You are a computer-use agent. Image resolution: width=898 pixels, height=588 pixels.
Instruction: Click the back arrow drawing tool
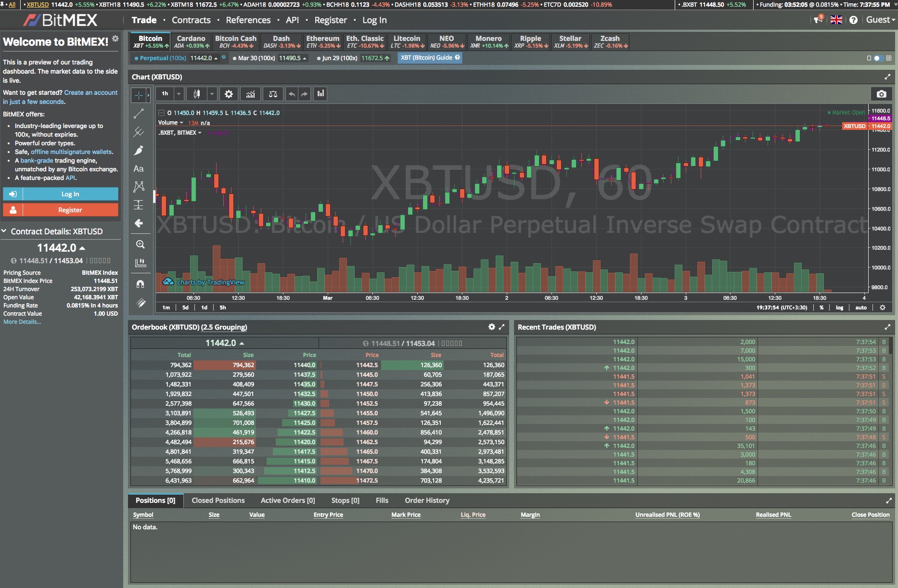139,223
